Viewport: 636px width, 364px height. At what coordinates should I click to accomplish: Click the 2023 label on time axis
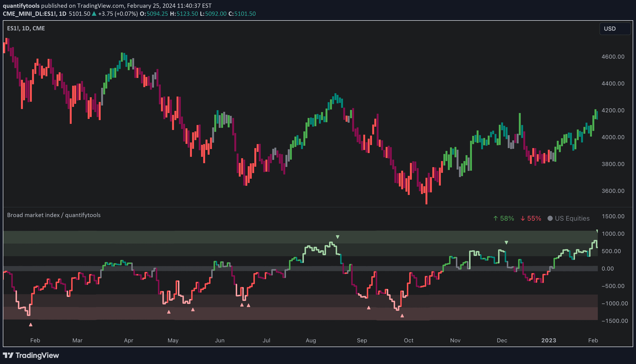click(x=548, y=340)
